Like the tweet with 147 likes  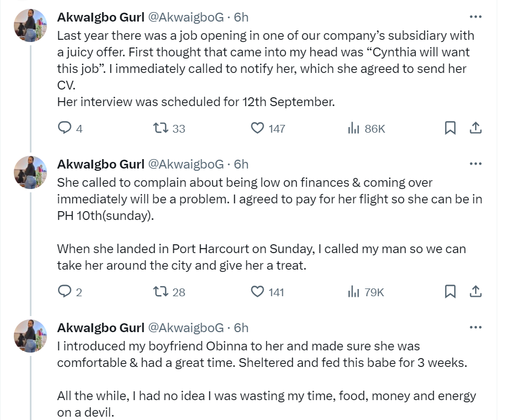click(257, 128)
